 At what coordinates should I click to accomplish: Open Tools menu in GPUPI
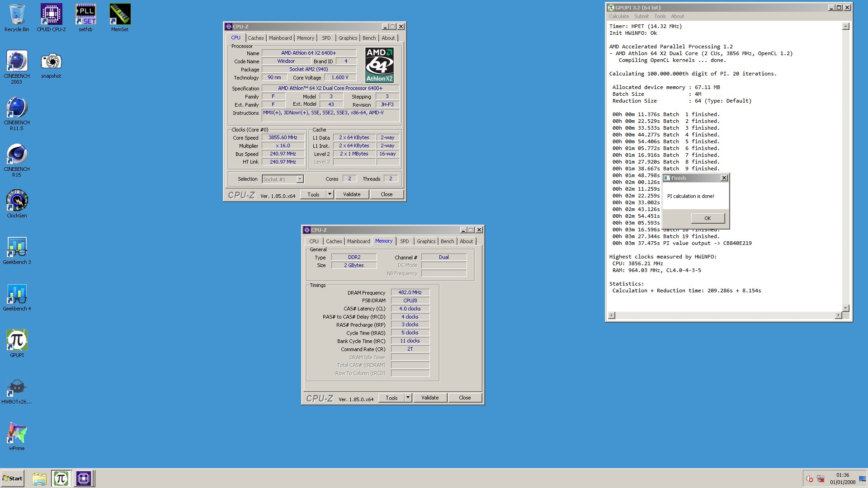(x=660, y=16)
